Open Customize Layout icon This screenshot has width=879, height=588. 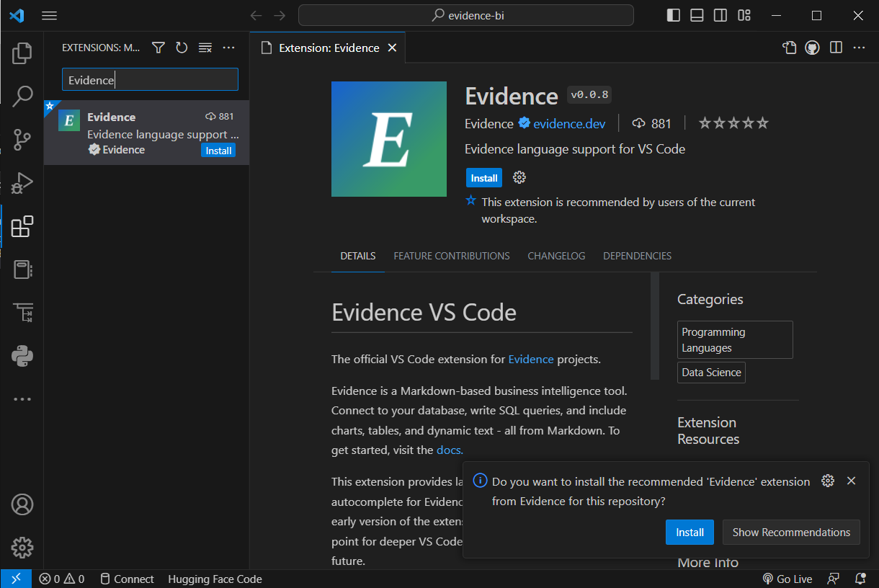pyautogui.click(x=744, y=15)
